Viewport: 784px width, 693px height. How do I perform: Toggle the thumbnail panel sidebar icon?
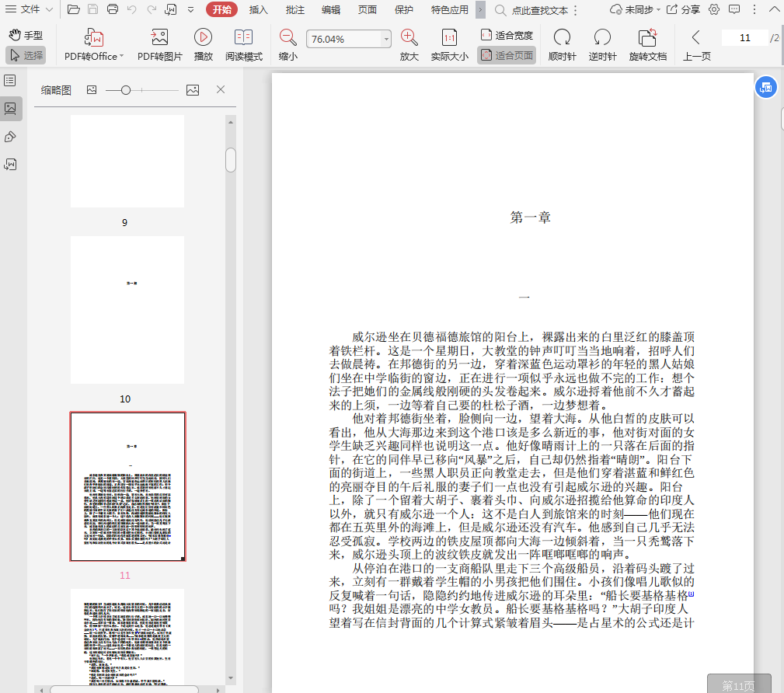coord(10,109)
